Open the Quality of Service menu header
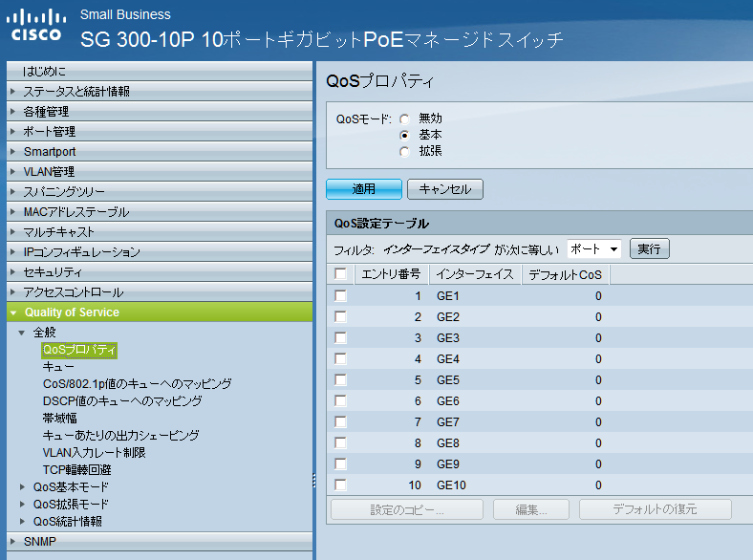The height and width of the screenshot is (560, 753). pyautogui.click(x=160, y=312)
